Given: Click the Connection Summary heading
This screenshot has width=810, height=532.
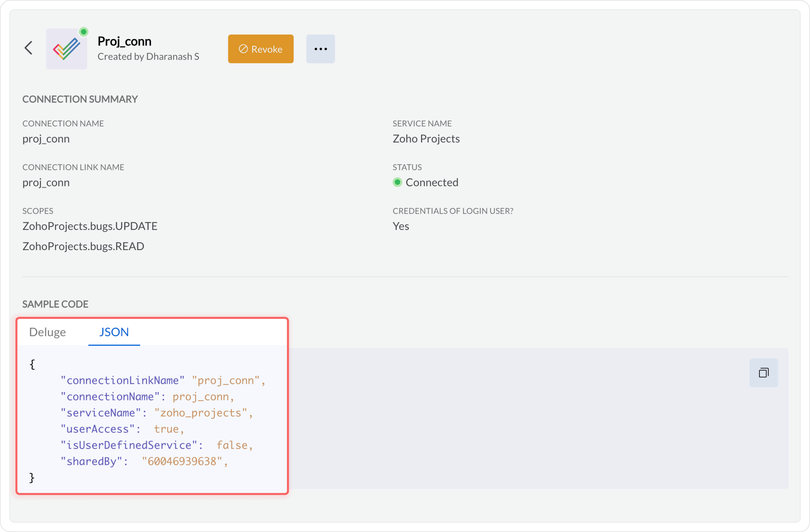Looking at the screenshot, I should 80,99.
